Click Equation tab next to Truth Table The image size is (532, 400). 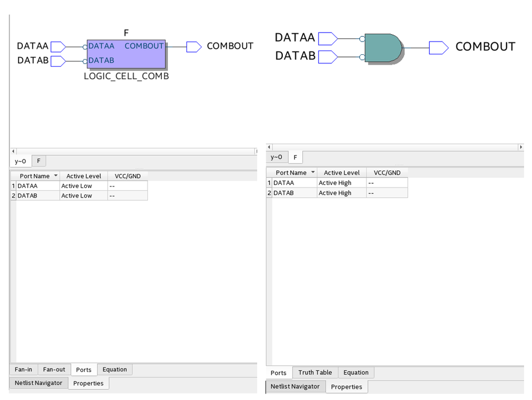click(x=356, y=372)
